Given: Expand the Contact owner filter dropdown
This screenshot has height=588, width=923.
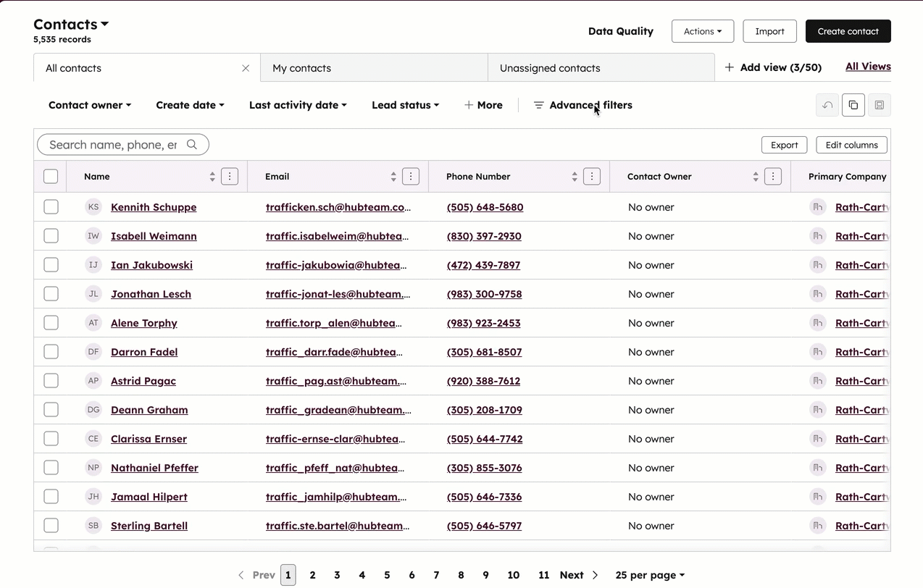Looking at the screenshot, I should click(x=90, y=105).
